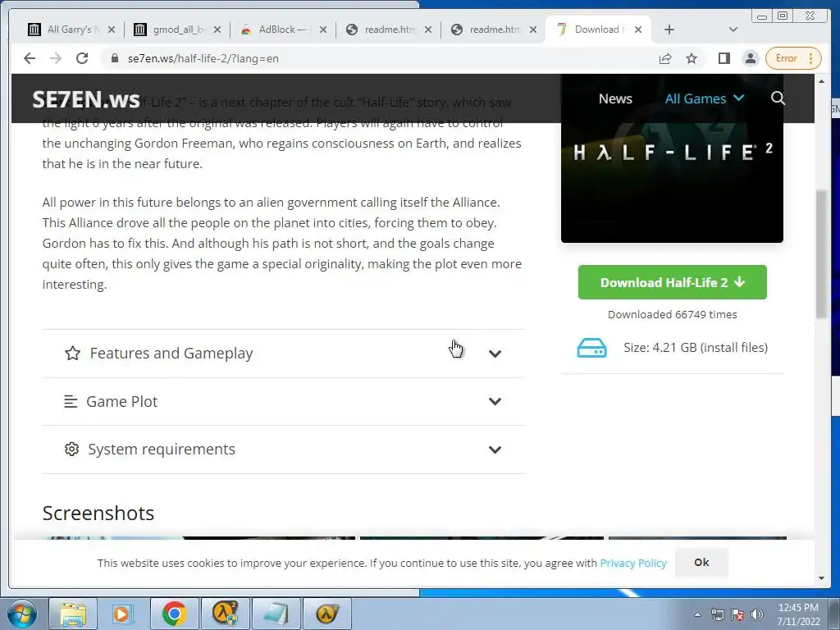Viewport: 840px width, 630px height.
Task: Accept cookies with the Ok button
Action: 701,563
